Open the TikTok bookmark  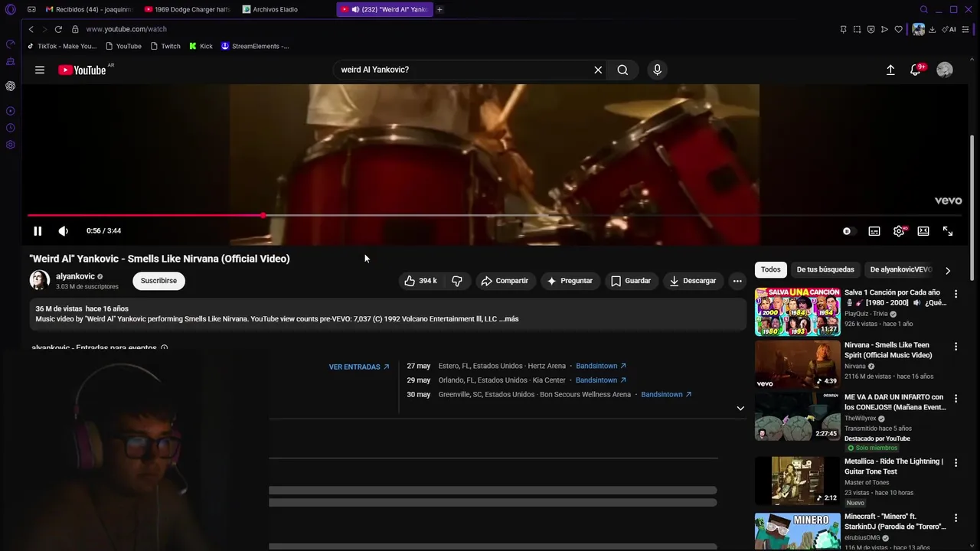[62, 46]
